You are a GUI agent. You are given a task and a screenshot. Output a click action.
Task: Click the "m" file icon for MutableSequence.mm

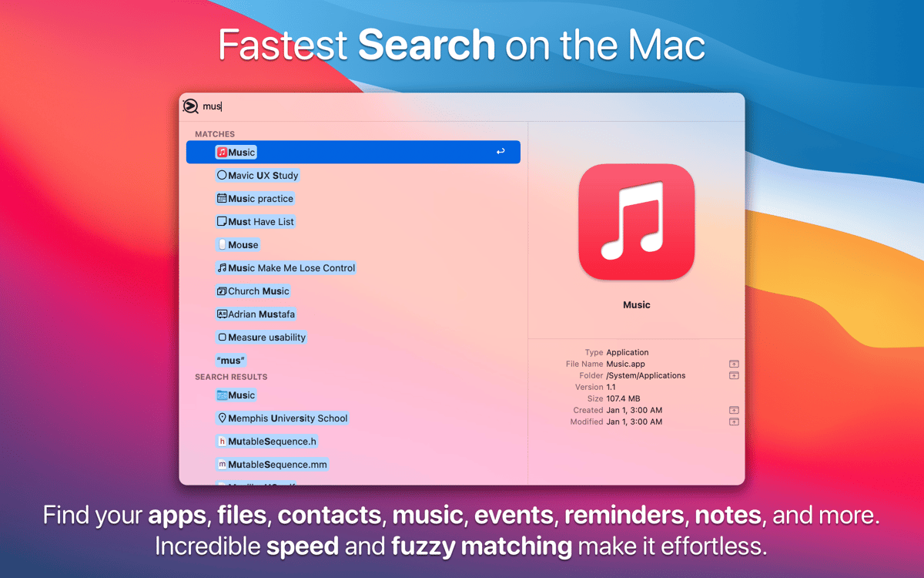click(223, 464)
